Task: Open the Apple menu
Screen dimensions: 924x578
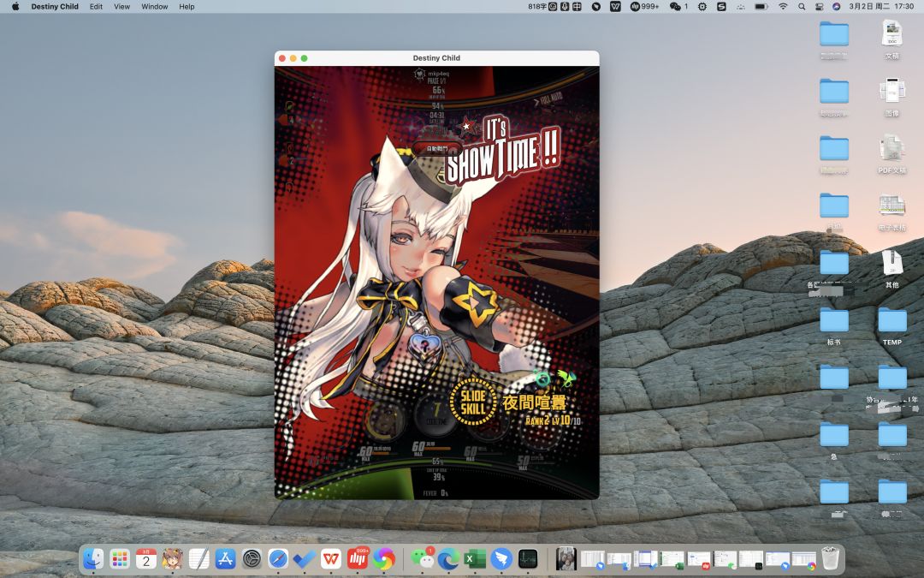Action: [x=15, y=7]
